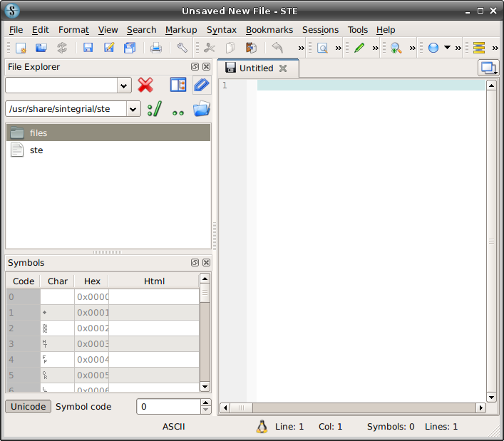Open the Markup menu
This screenshot has width=504, height=441.
pyautogui.click(x=181, y=30)
